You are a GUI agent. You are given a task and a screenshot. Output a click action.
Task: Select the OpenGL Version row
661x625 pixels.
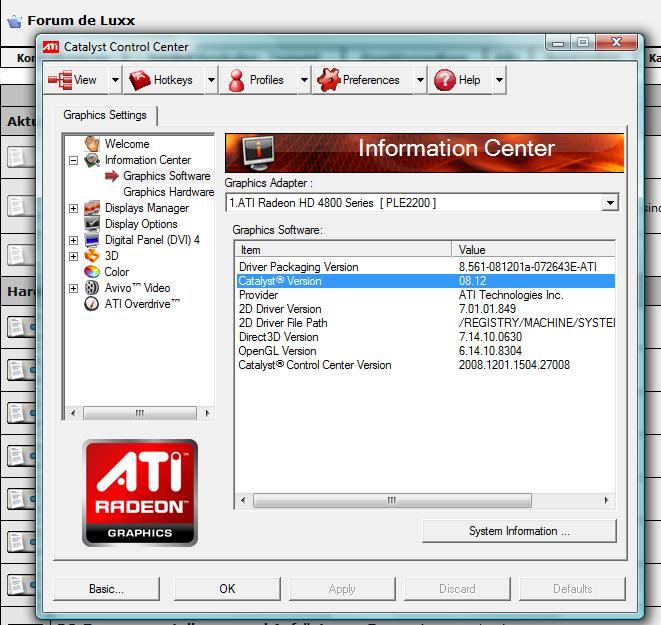point(425,351)
